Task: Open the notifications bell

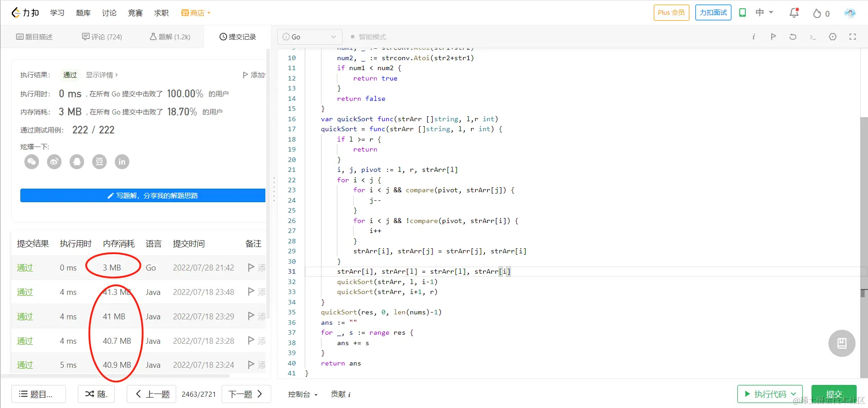Action: pyautogui.click(x=794, y=13)
